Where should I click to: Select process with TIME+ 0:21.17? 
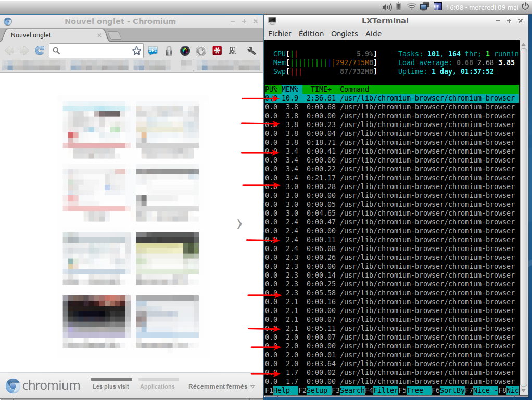[x=392, y=178]
